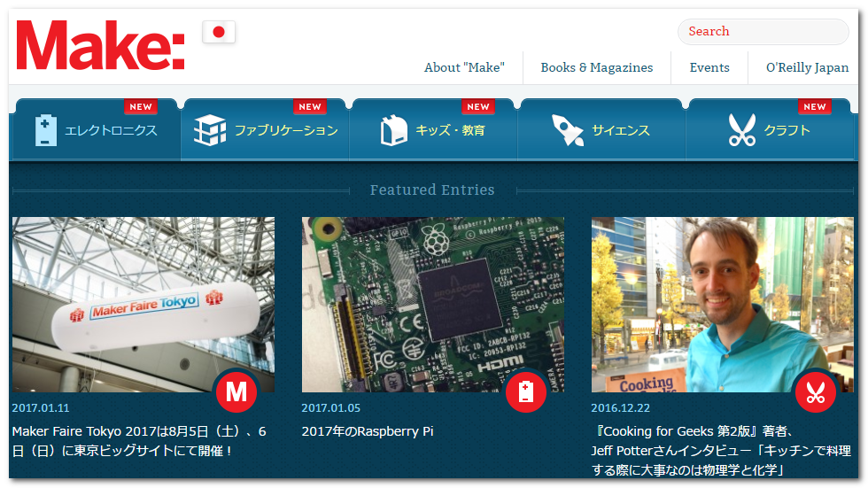Image resolution: width=868 pixels, height=488 pixels.
Task: Click the science rocket icon
Action: coord(568,130)
